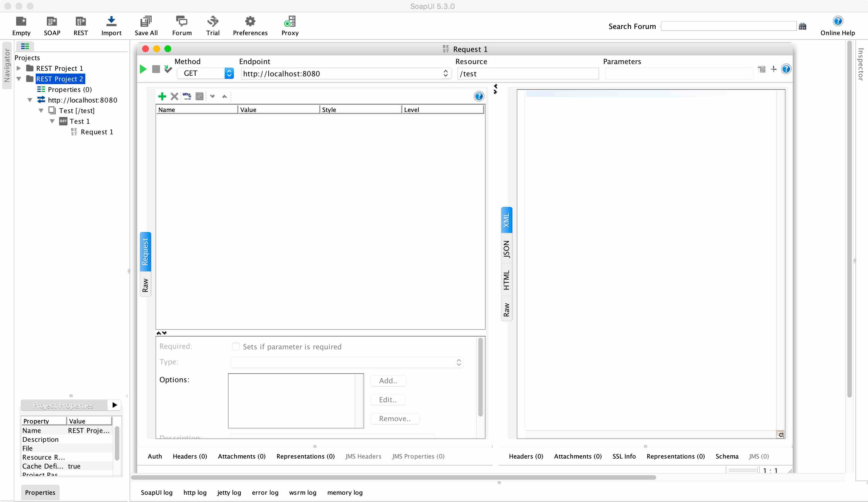The width and height of the screenshot is (868, 502).
Task: Click the Remove options button
Action: 394,418
